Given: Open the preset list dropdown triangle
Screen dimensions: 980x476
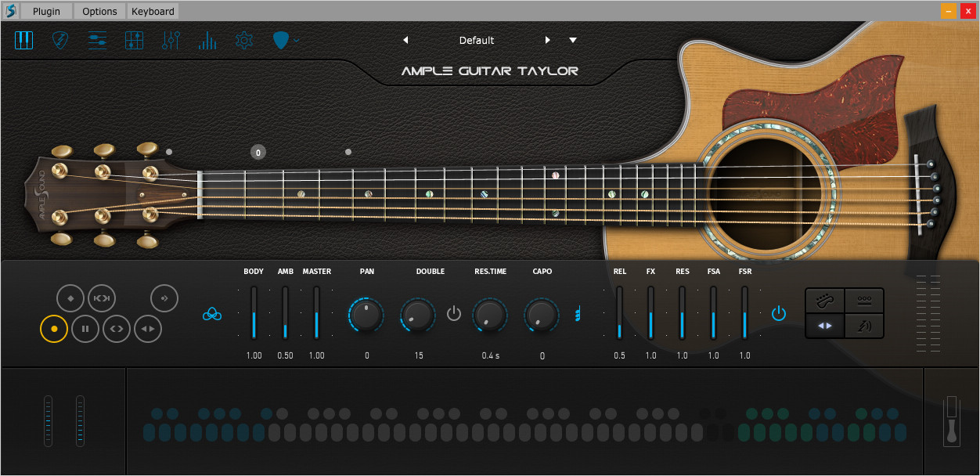Looking at the screenshot, I should (x=573, y=40).
